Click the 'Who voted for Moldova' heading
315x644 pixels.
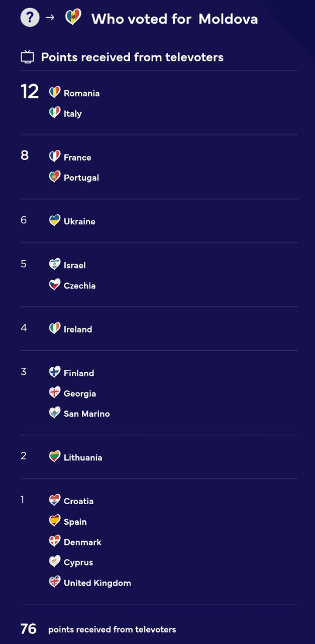click(x=174, y=19)
